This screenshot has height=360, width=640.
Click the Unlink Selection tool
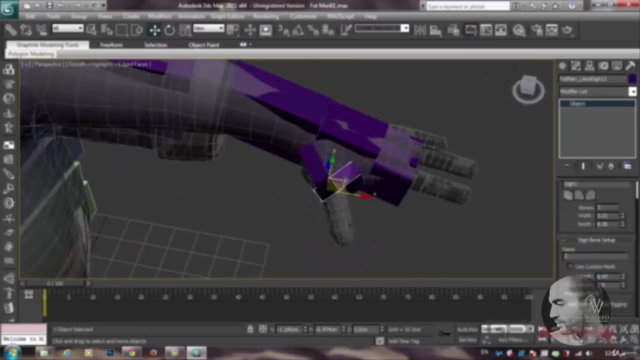(26, 30)
